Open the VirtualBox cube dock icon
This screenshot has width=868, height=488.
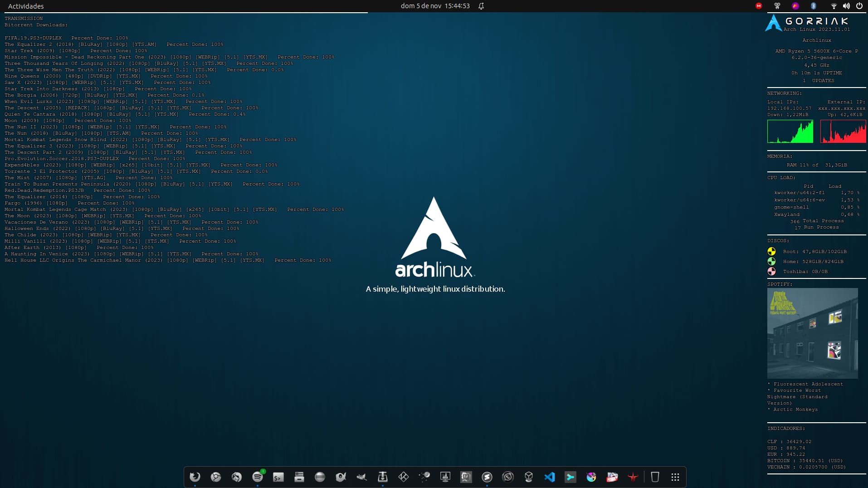[x=529, y=477]
